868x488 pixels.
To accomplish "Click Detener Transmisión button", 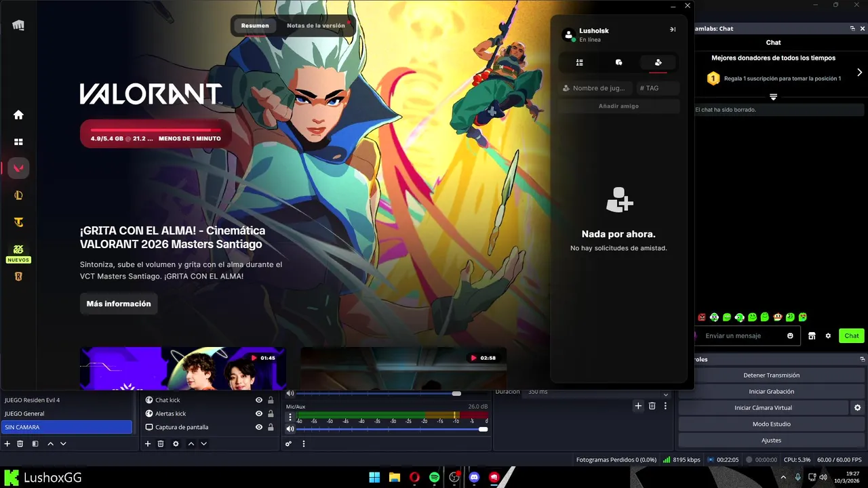I will 772,375.
